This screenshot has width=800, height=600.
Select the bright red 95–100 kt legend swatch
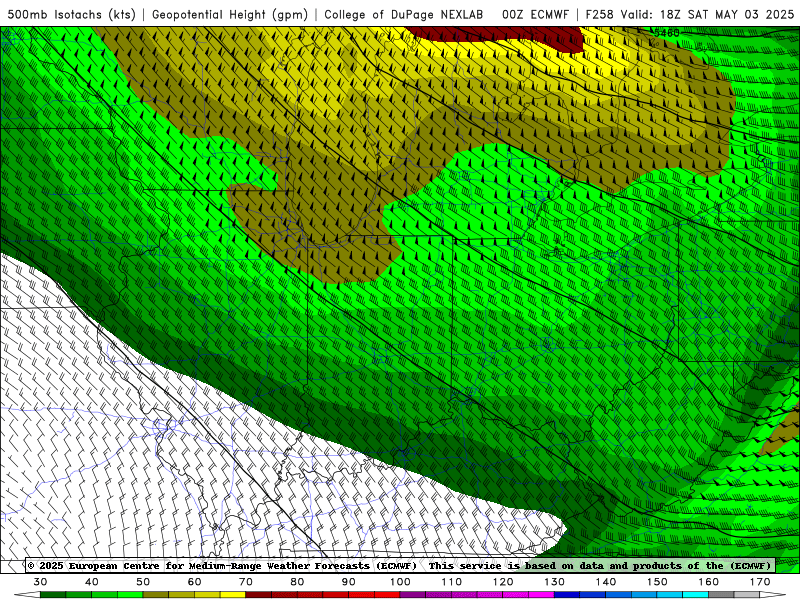387,595
